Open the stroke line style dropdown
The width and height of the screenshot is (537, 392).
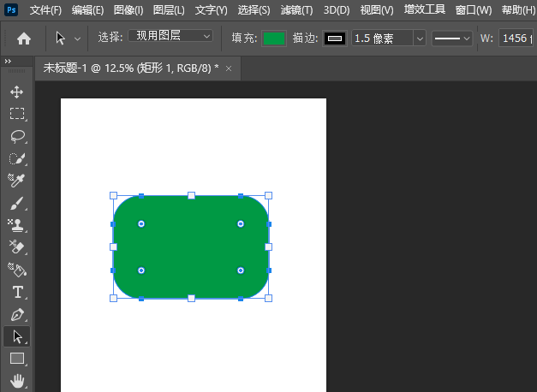click(x=451, y=39)
